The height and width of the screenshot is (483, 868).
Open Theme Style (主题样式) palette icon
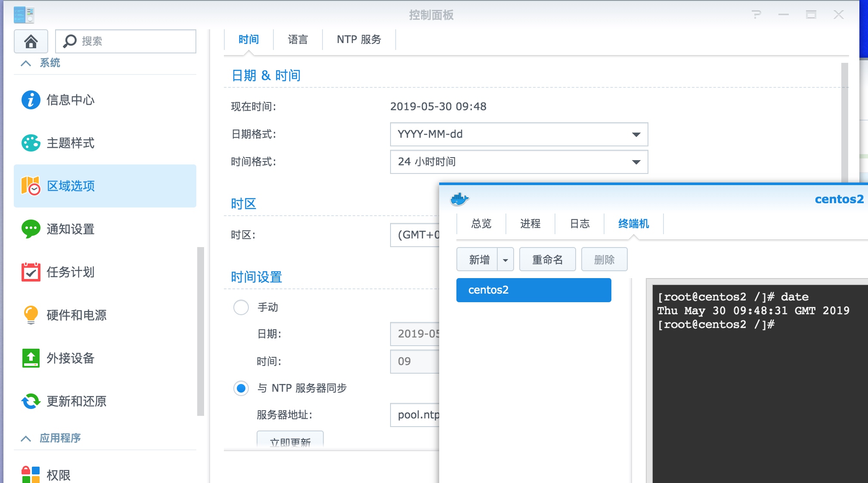(31, 143)
